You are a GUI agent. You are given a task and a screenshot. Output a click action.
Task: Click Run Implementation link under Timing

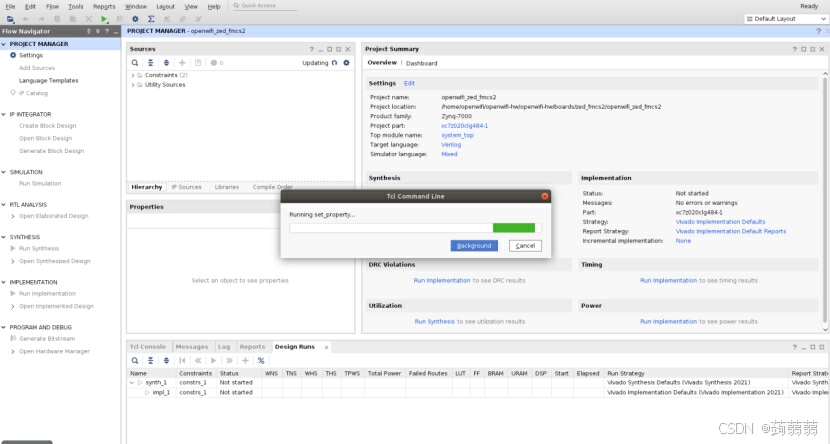(x=669, y=280)
